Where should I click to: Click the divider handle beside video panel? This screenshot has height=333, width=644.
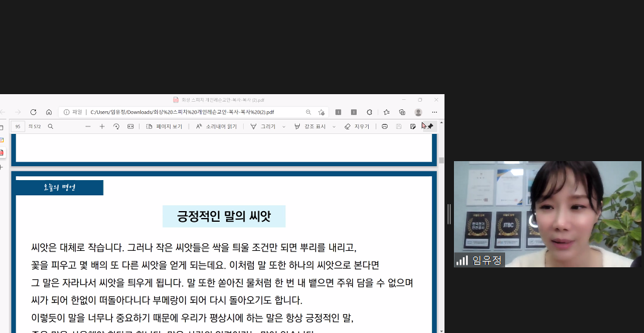pos(449,214)
